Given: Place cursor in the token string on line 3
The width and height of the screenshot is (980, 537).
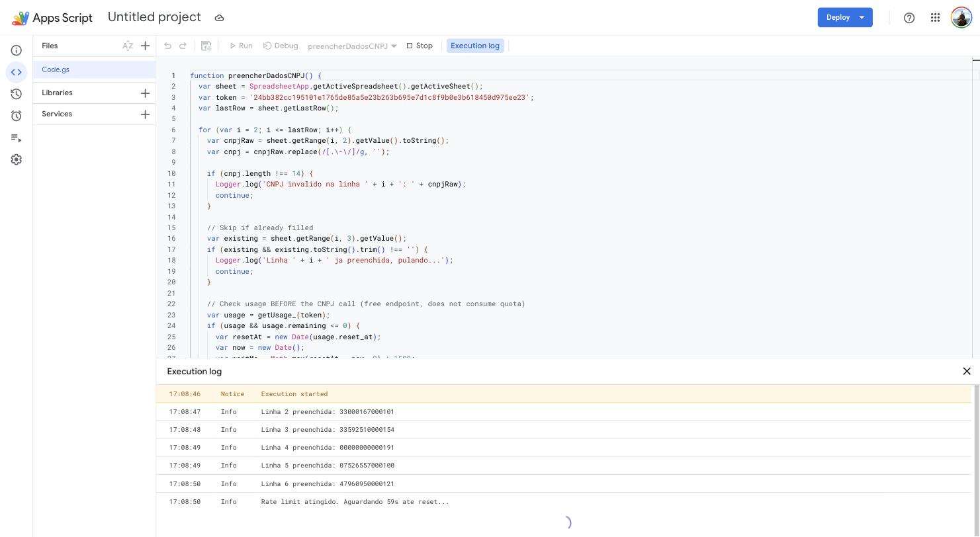Looking at the screenshot, I should pos(390,97).
